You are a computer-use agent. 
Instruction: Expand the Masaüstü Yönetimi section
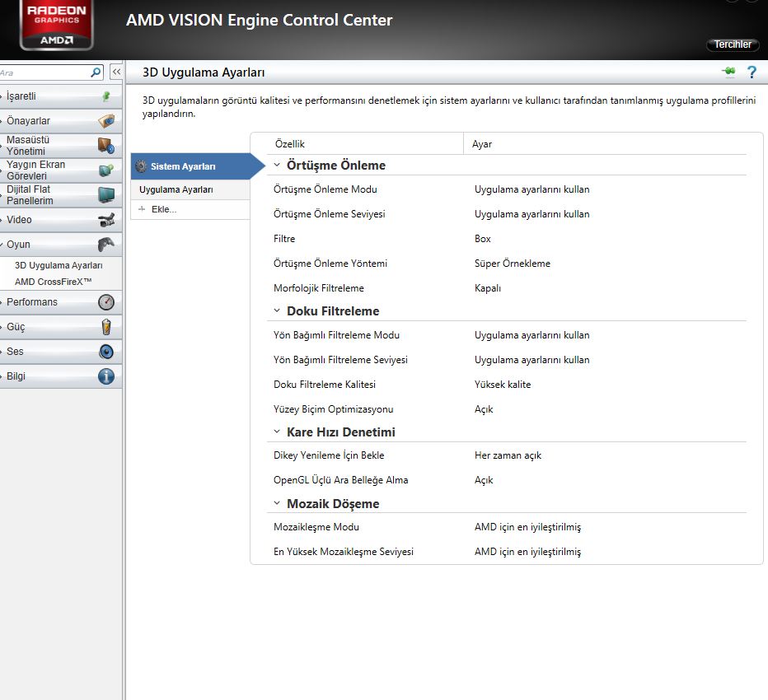61,146
